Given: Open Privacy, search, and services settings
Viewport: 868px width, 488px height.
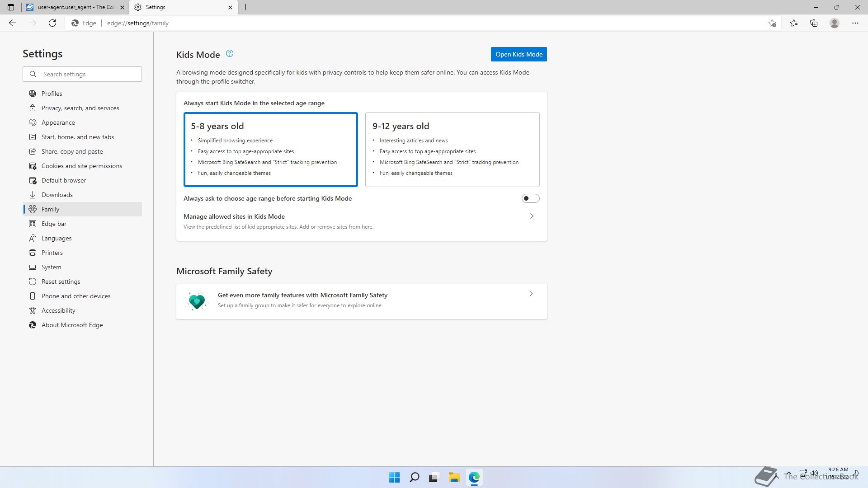Looking at the screenshot, I should click(82, 108).
